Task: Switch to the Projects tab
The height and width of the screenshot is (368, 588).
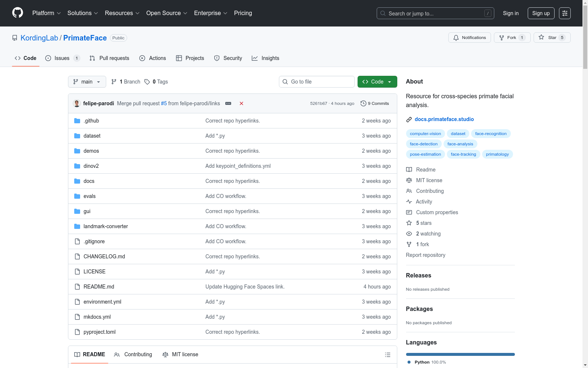Action: 190,58
